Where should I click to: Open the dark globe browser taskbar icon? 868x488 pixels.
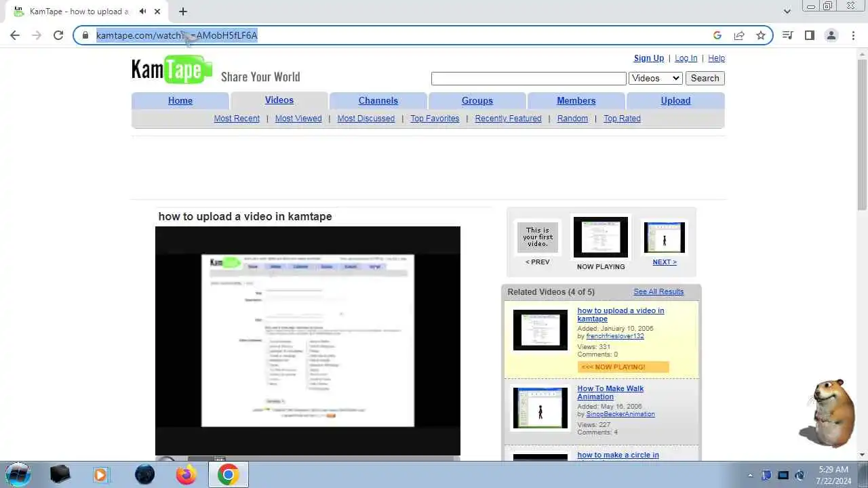tap(144, 474)
